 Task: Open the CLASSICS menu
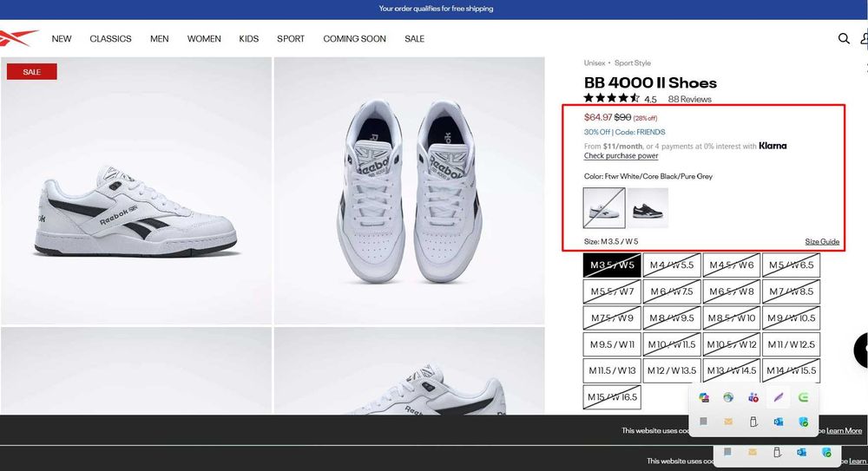pyautogui.click(x=111, y=39)
